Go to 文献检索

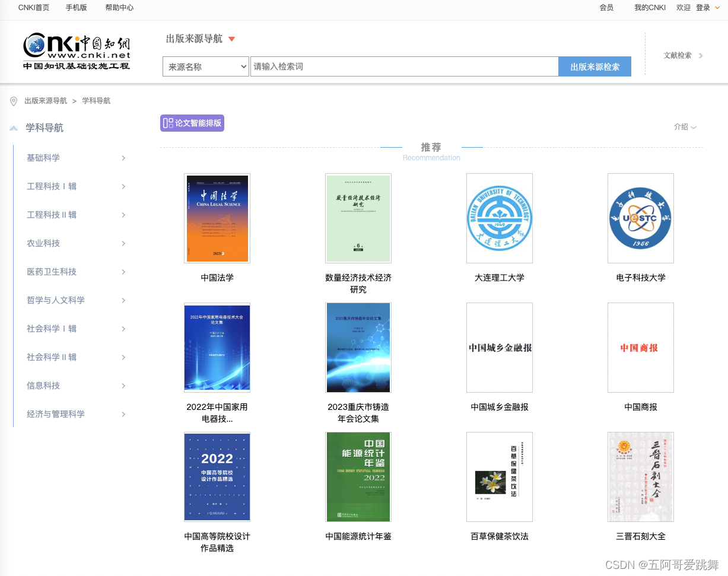coord(678,55)
